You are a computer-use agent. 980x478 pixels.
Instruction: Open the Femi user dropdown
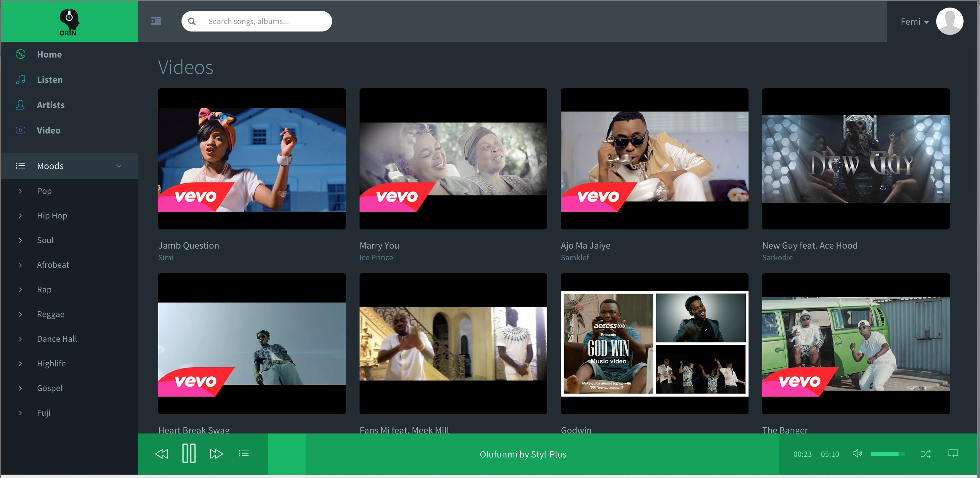915,22
